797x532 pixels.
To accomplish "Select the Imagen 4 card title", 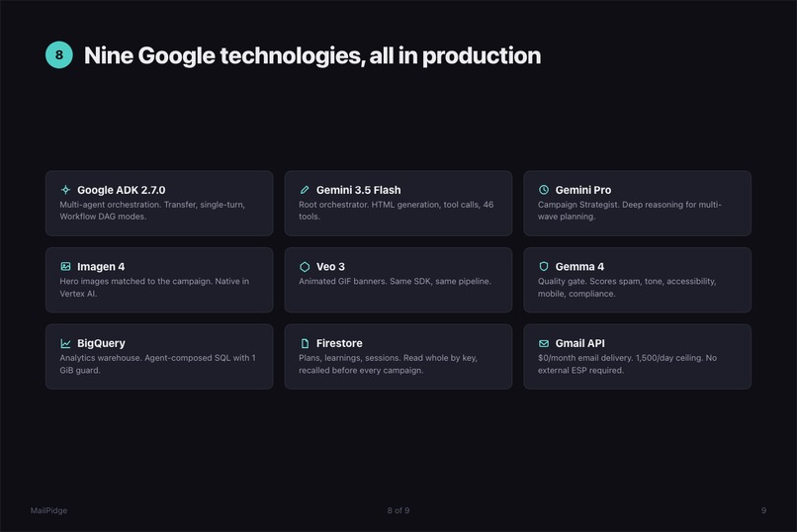I will [x=101, y=266].
